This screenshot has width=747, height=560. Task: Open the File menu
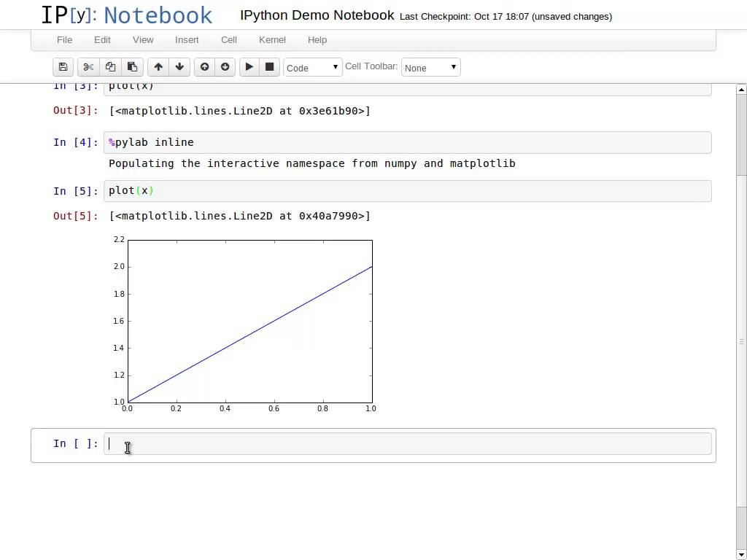click(x=64, y=39)
